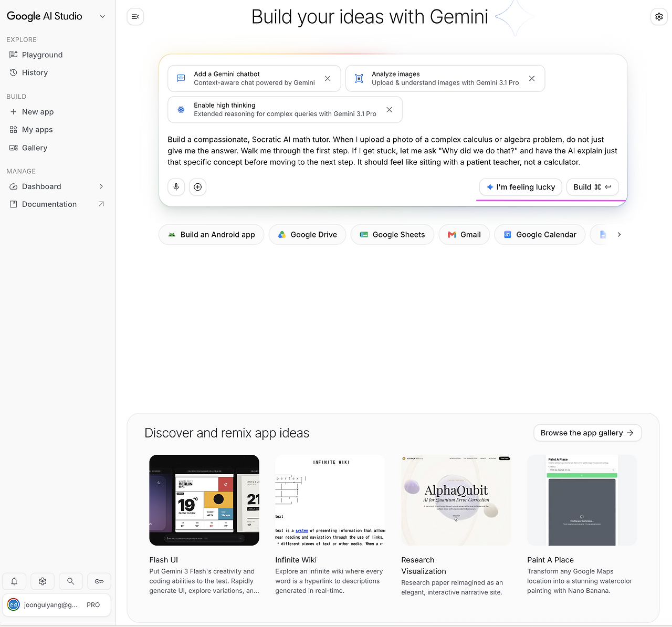Start voice input with the microphone icon

pyautogui.click(x=176, y=187)
